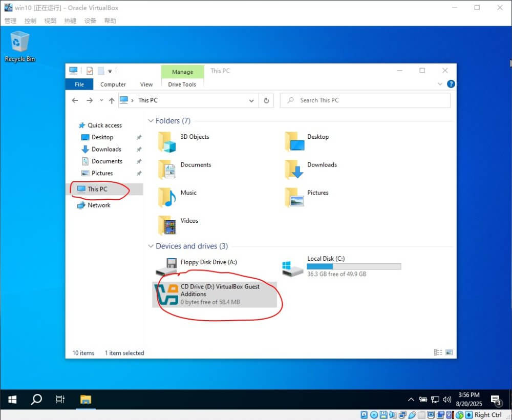Go up one level with up arrow
The image size is (512, 420).
coord(112,100)
